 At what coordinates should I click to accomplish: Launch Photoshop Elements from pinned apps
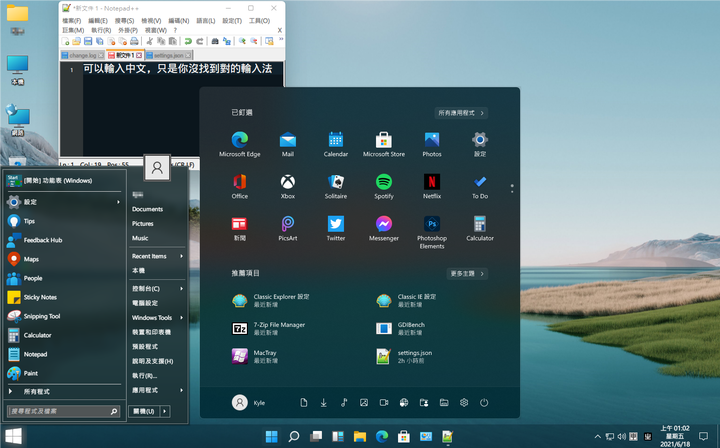pos(432,232)
